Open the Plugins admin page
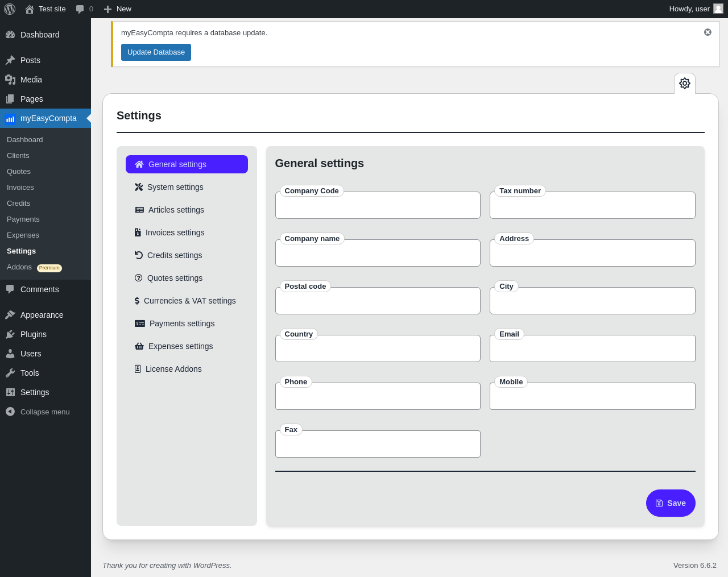The width and height of the screenshot is (728, 577). tap(34, 334)
